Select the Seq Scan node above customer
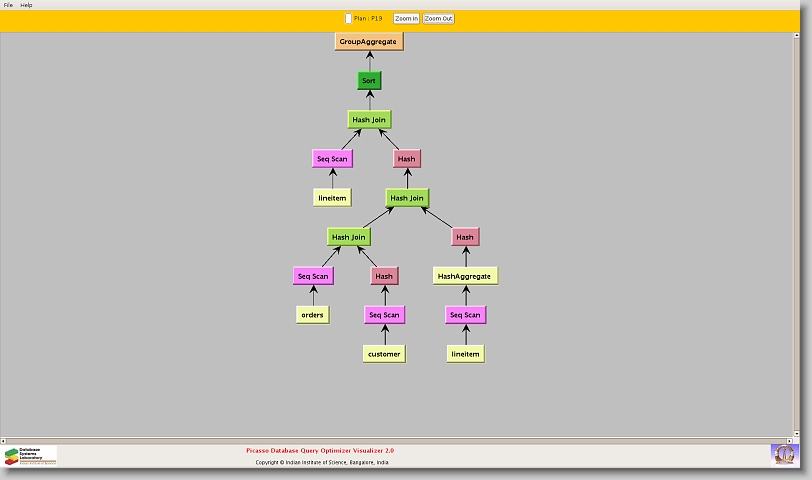This screenshot has width=812, height=480. point(384,315)
